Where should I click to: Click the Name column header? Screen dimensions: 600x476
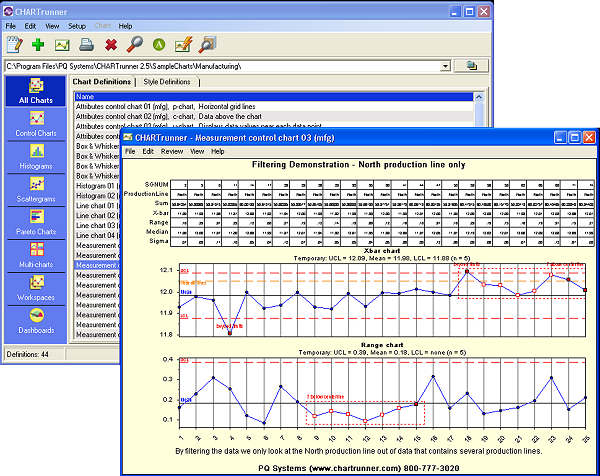point(274,96)
